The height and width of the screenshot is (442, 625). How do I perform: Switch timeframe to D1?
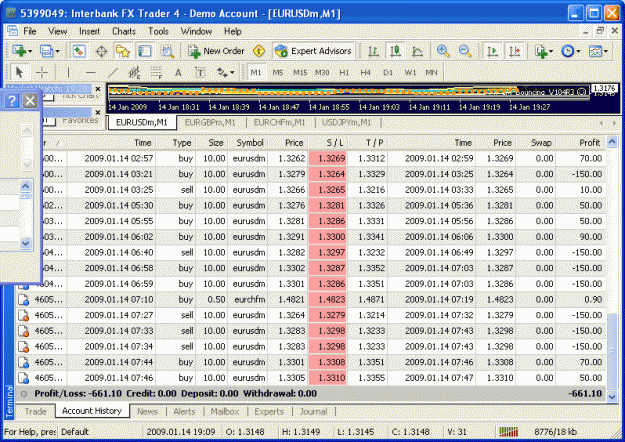pyautogui.click(x=388, y=73)
